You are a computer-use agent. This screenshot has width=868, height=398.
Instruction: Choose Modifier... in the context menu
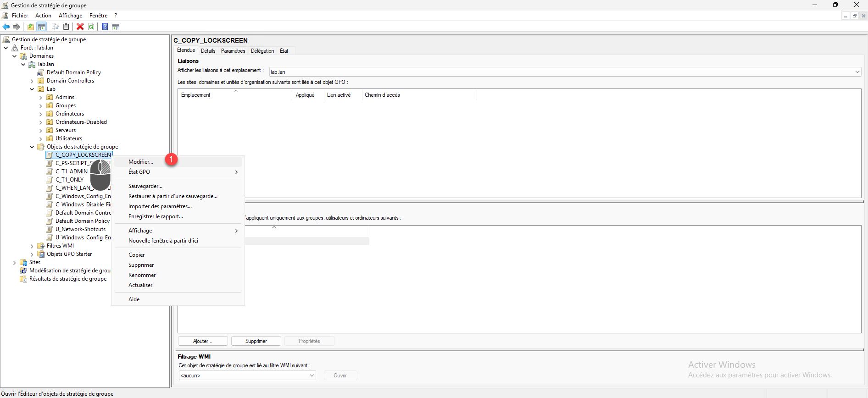(x=141, y=162)
